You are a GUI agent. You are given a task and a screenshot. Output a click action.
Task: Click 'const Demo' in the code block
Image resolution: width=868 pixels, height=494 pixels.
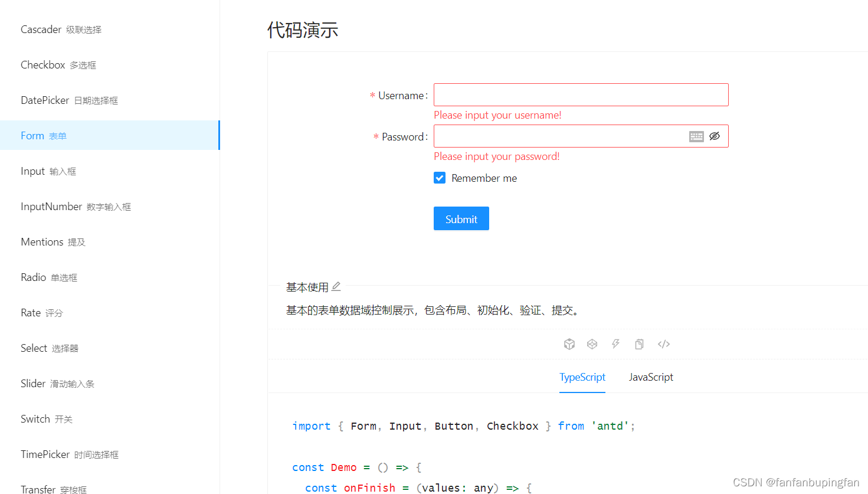click(x=325, y=467)
